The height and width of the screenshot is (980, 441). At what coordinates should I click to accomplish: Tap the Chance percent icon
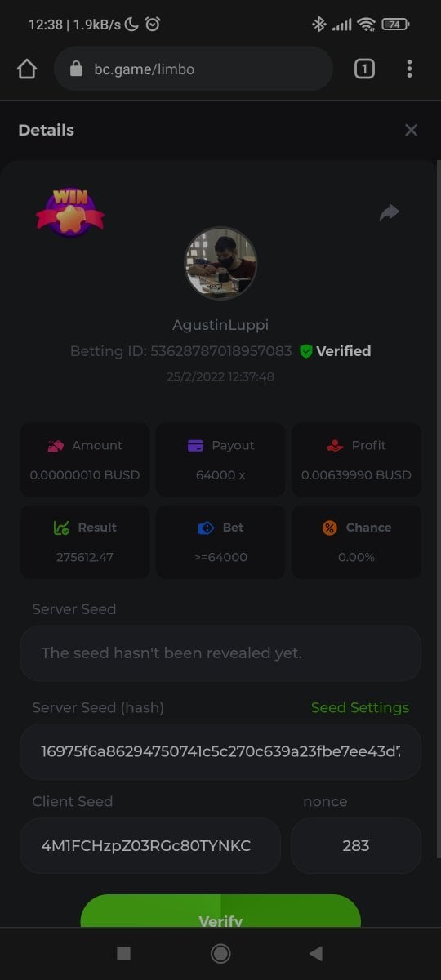(x=329, y=528)
